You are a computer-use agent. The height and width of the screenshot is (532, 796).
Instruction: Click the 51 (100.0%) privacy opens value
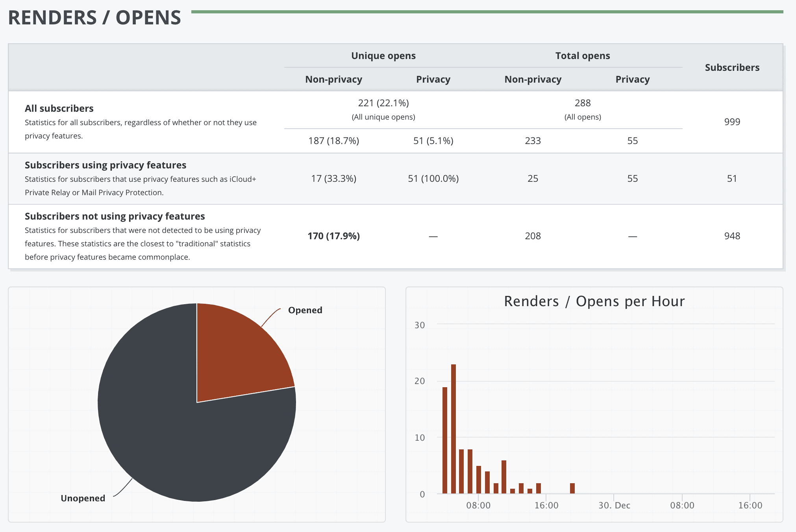[433, 178]
